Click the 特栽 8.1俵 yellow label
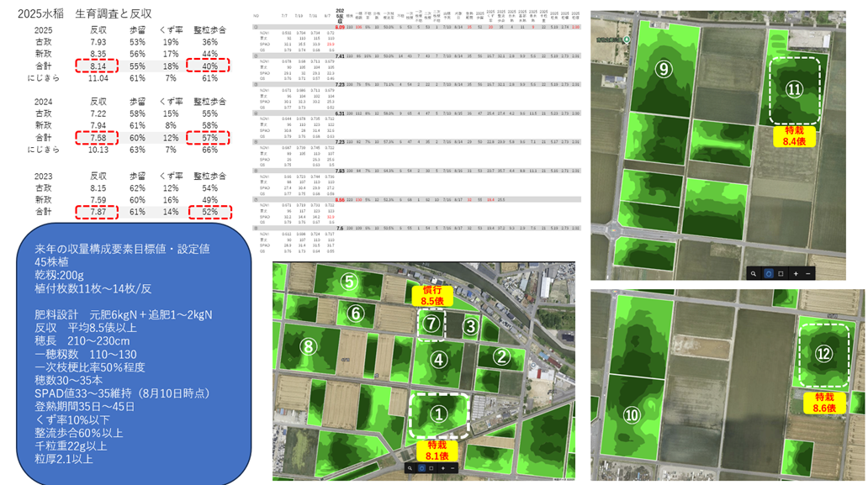The width and height of the screenshot is (868, 485). (x=437, y=451)
